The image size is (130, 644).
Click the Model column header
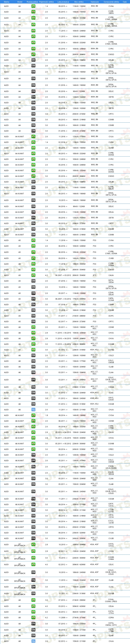(20, 2)
